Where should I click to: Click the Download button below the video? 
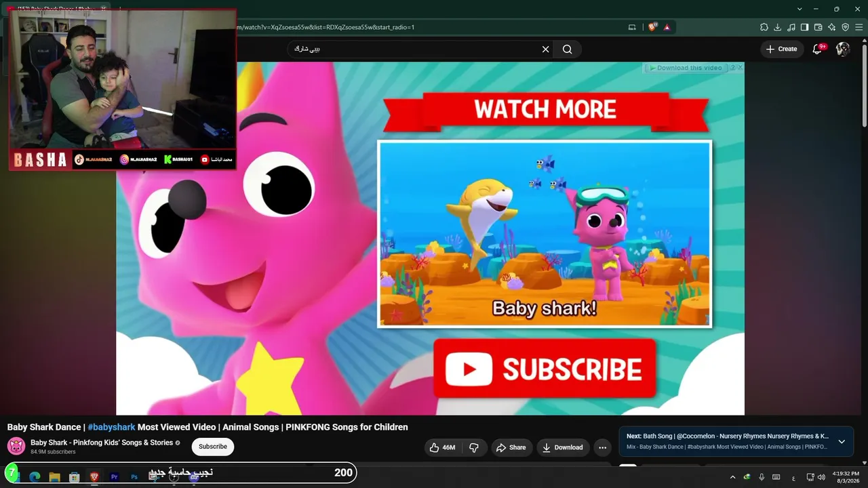(x=562, y=447)
